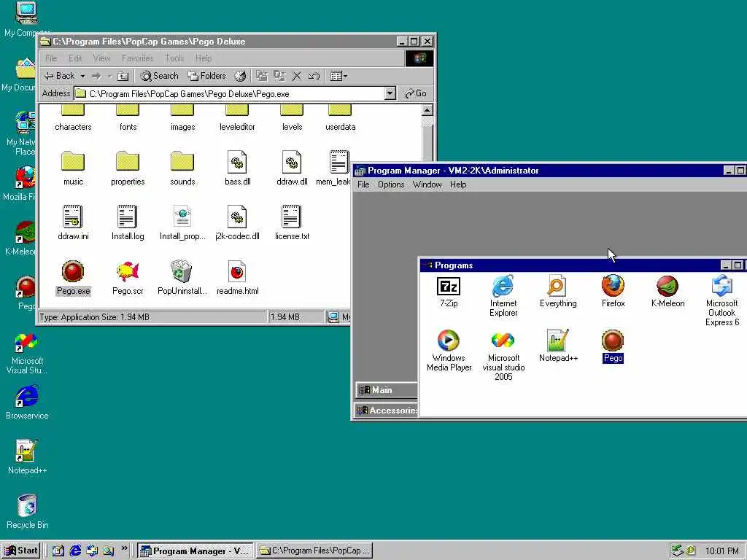Click the Go button
The width and height of the screenshot is (747, 560).
(416, 93)
